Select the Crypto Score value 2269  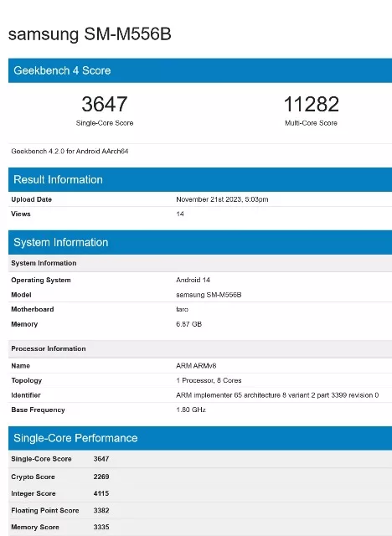point(101,477)
